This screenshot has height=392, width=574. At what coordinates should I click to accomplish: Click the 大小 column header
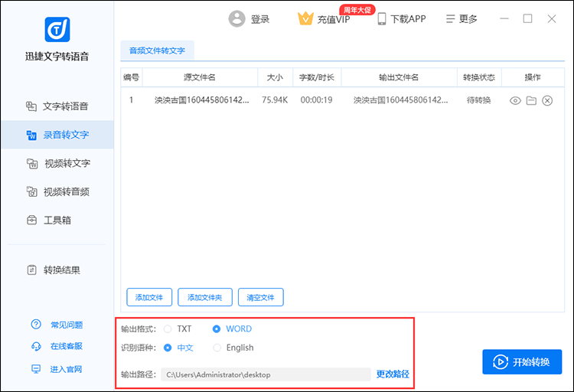(275, 77)
